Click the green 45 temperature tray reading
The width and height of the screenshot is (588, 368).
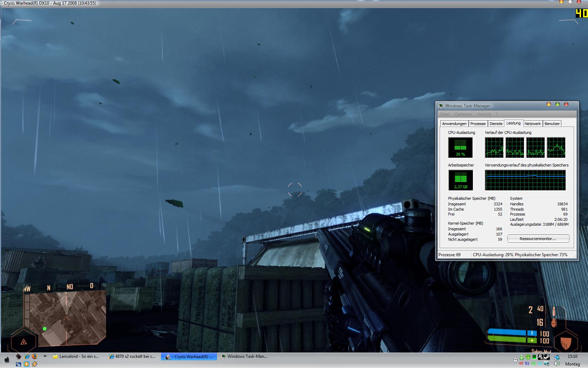534,363
